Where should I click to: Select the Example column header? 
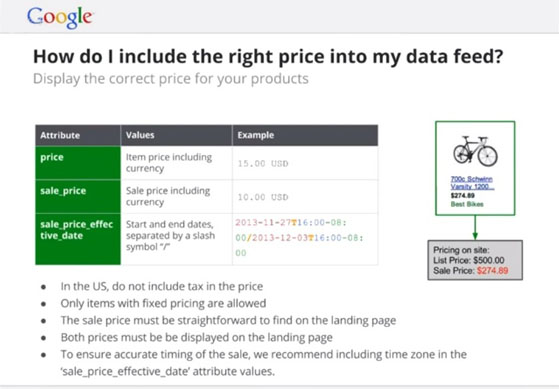coord(305,135)
